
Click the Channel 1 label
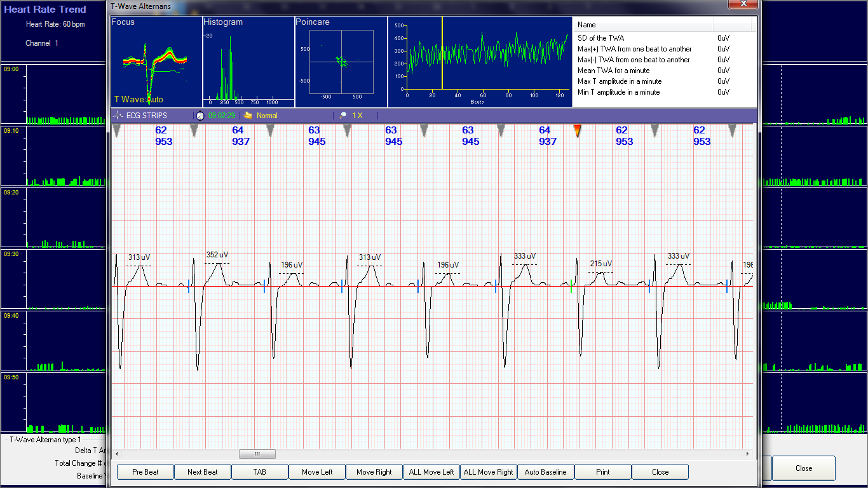(x=42, y=43)
